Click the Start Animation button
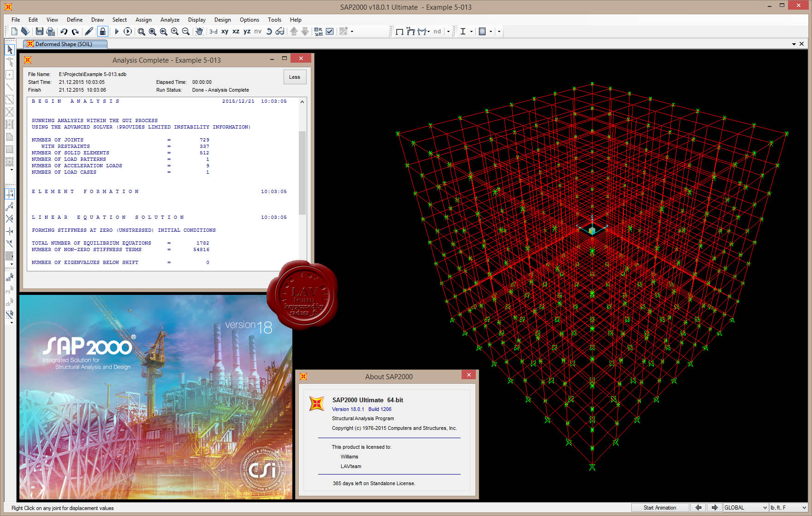 click(x=660, y=508)
